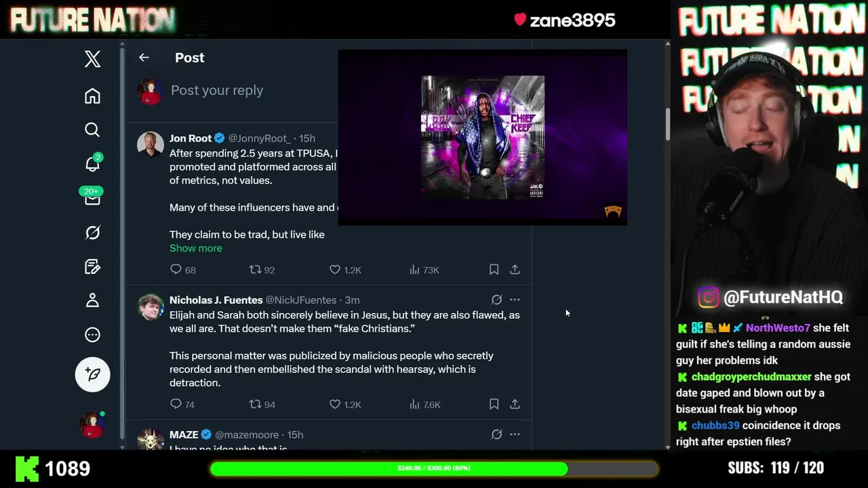
Task: View analytics of Jon Root's post (73K)
Action: [425, 270]
